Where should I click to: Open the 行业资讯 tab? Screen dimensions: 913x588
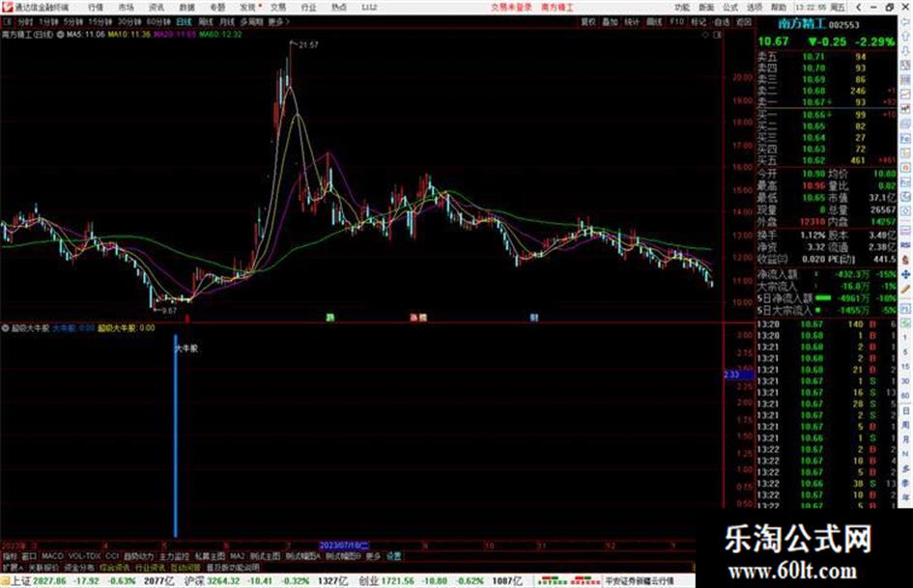(150, 567)
